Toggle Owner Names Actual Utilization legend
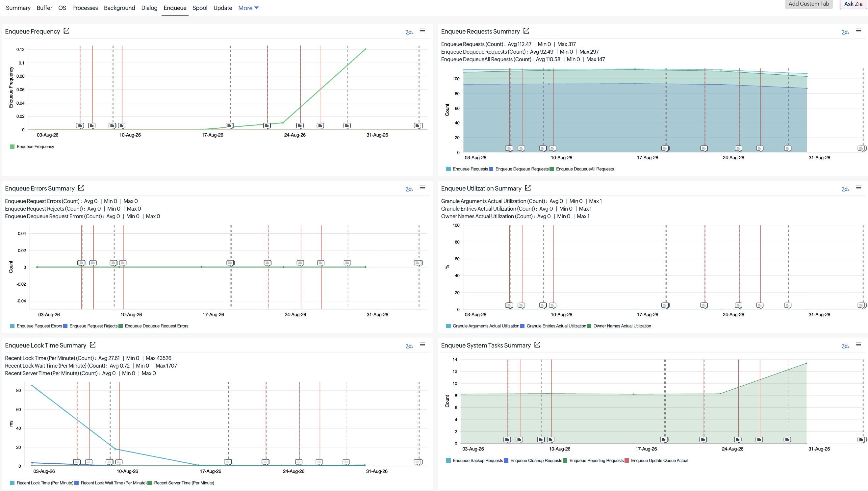Viewport: 868px width, 491px height. coord(619,326)
